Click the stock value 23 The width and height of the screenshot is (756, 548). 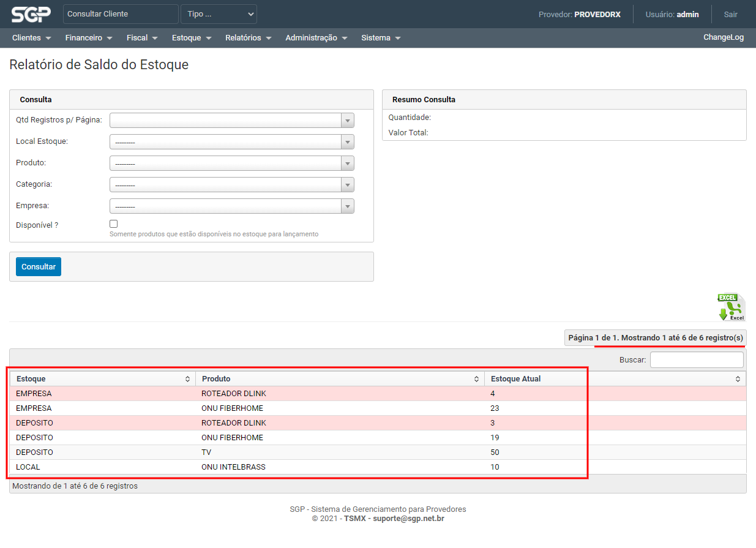coord(495,408)
